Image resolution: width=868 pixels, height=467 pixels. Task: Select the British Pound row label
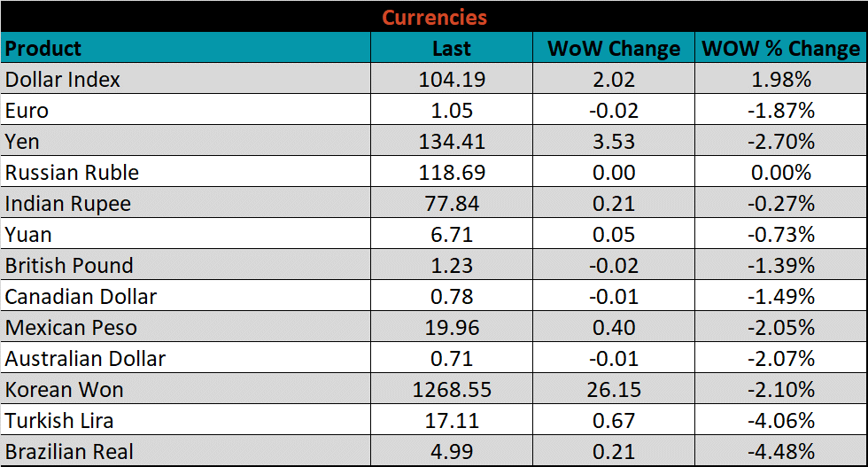click(x=69, y=265)
